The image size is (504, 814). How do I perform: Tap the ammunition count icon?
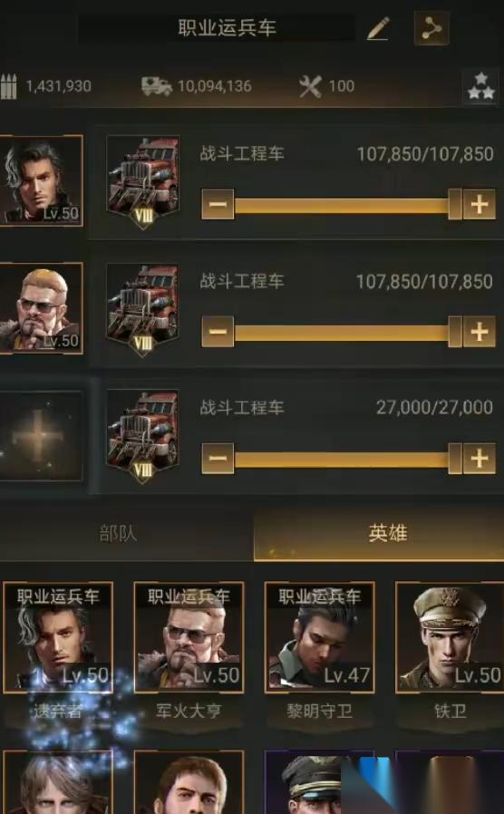click(x=9, y=86)
